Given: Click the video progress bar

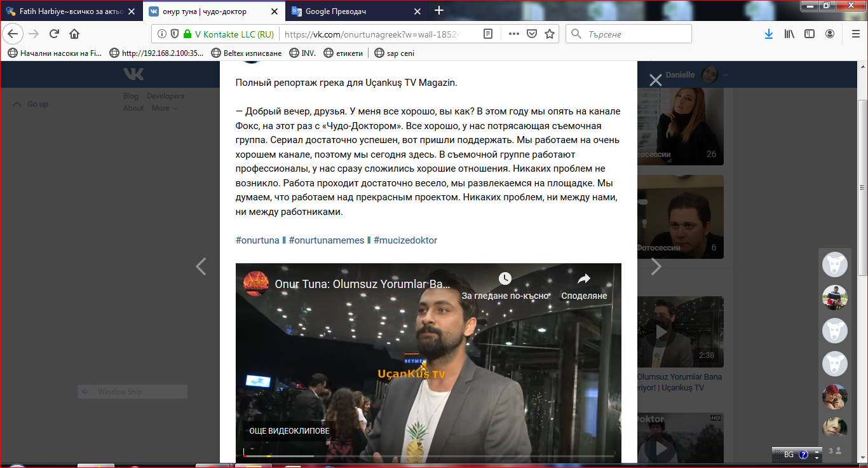Looking at the screenshot, I should pyautogui.click(x=428, y=456).
